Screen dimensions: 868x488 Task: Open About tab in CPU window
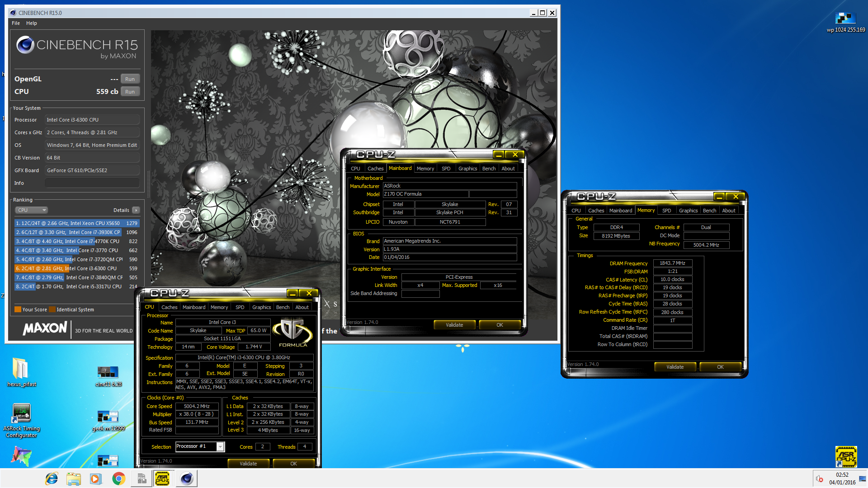[x=302, y=307]
